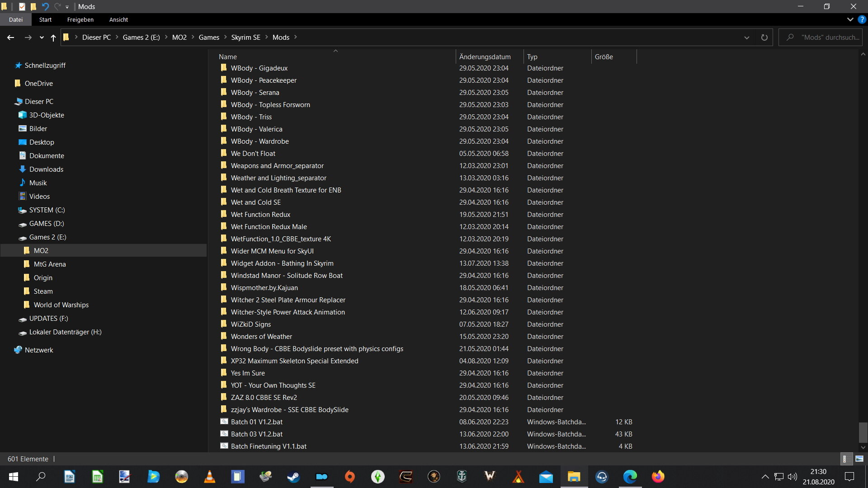868x488 pixels.
Task: Open File Explorer taskbar icon
Action: [574, 477]
